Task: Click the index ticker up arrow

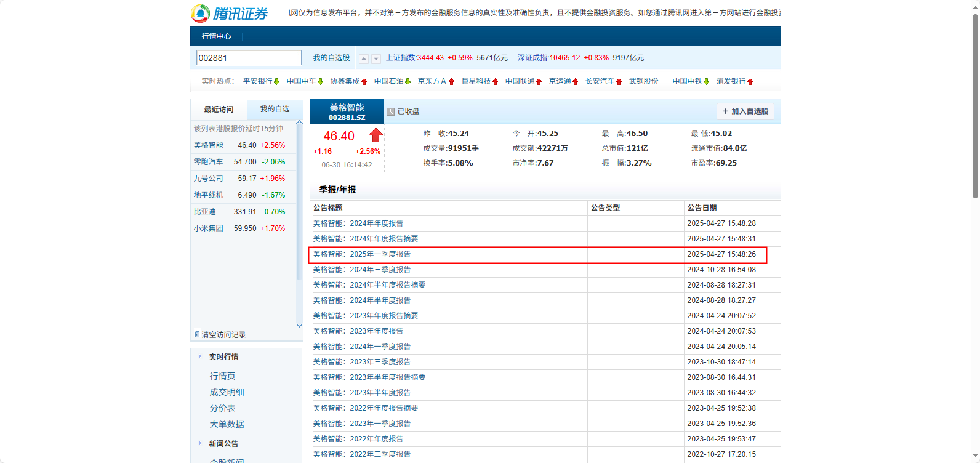Action: coord(364,59)
